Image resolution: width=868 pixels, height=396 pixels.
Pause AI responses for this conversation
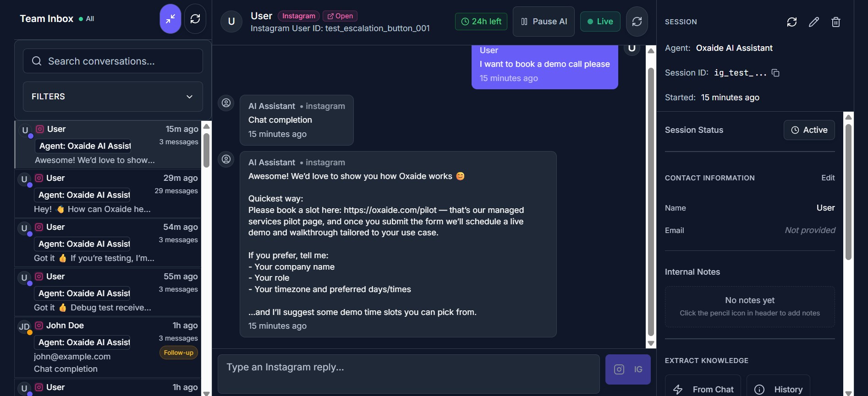pos(543,21)
